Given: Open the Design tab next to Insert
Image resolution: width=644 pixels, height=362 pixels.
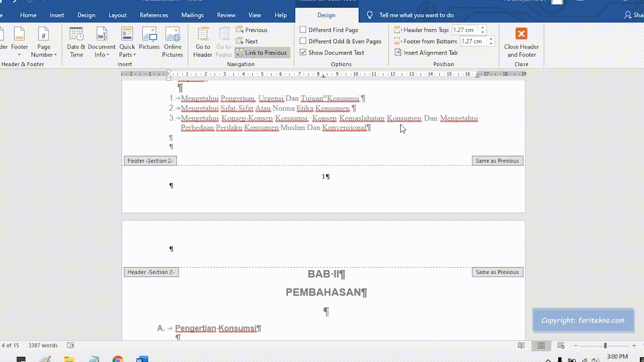Looking at the screenshot, I should pos(86,15).
